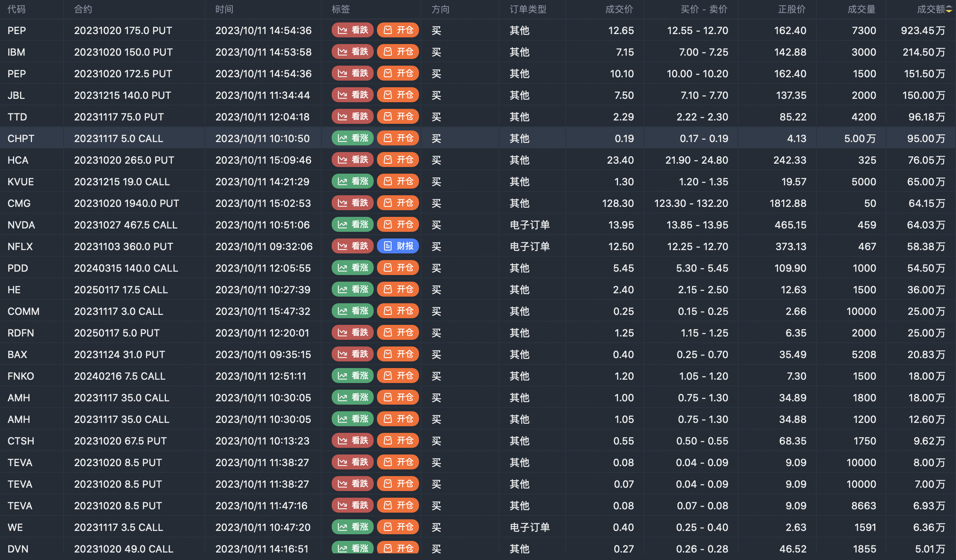Image resolution: width=956 pixels, height=560 pixels.
Task: Click the CTSH ticker cell
Action: (x=21, y=441)
